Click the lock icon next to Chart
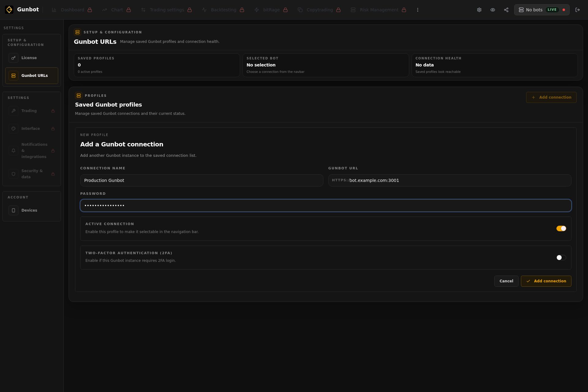Screen dimensions: 588x392 [x=129, y=10]
